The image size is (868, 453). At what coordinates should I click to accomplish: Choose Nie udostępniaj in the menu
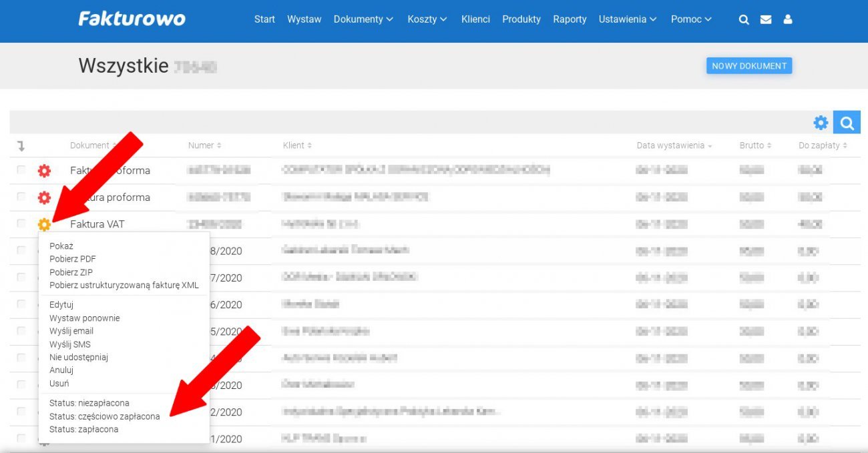79,357
